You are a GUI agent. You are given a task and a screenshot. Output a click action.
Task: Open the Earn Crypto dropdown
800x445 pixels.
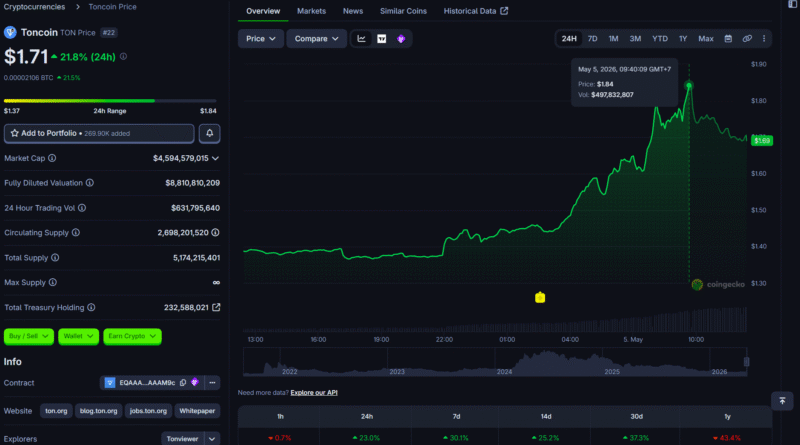(x=132, y=336)
